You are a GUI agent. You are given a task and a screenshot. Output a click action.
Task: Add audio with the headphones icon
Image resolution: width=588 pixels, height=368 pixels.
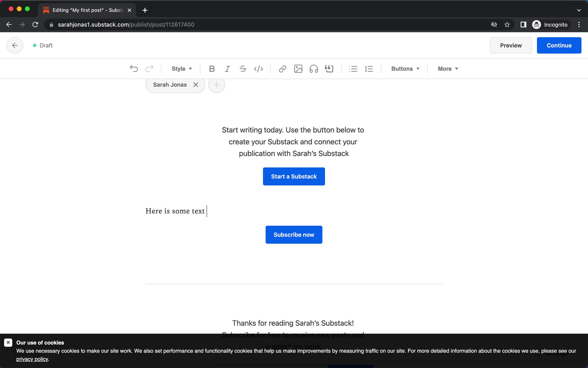tap(314, 69)
